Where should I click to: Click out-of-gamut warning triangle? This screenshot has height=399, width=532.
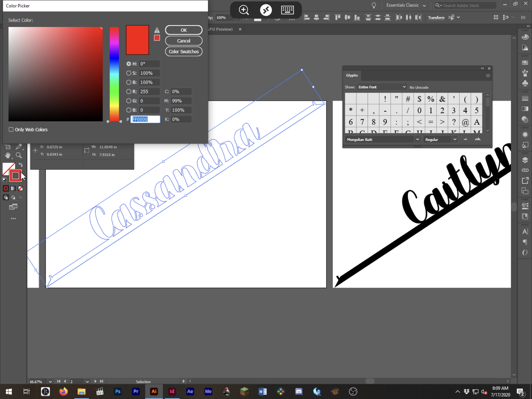click(157, 30)
